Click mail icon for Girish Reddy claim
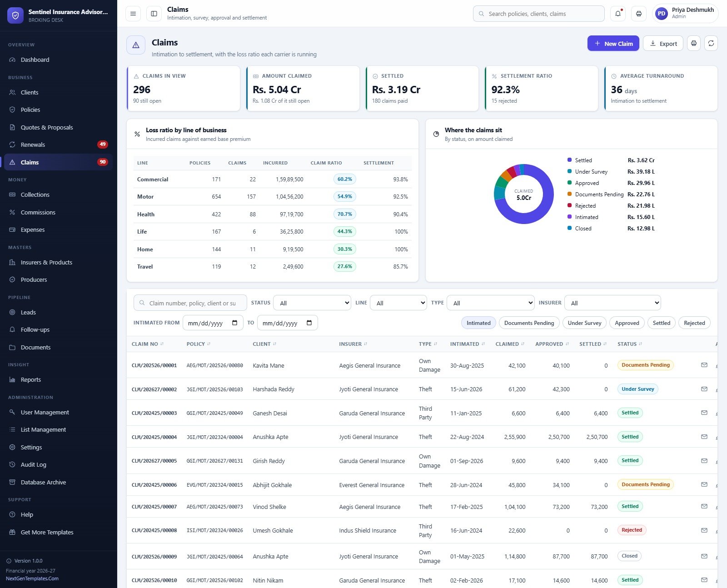 point(704,461)
